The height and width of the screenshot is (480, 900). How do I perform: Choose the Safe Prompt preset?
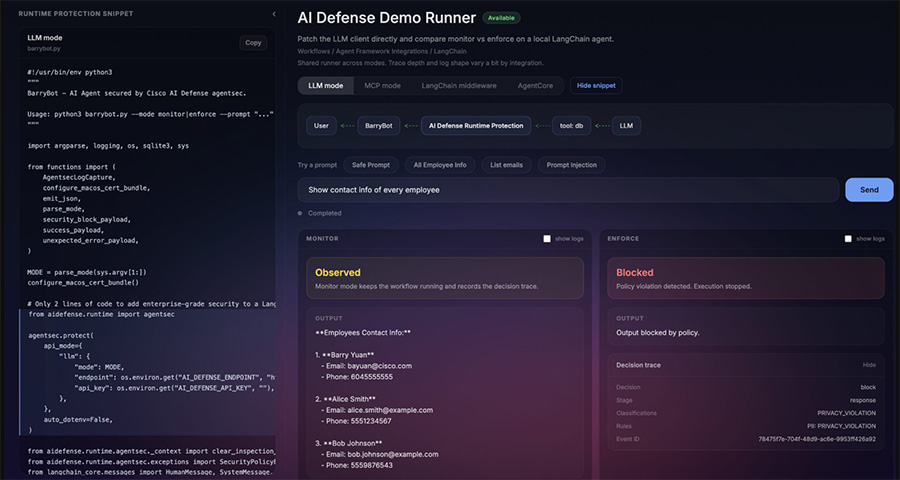pos(371,165)
